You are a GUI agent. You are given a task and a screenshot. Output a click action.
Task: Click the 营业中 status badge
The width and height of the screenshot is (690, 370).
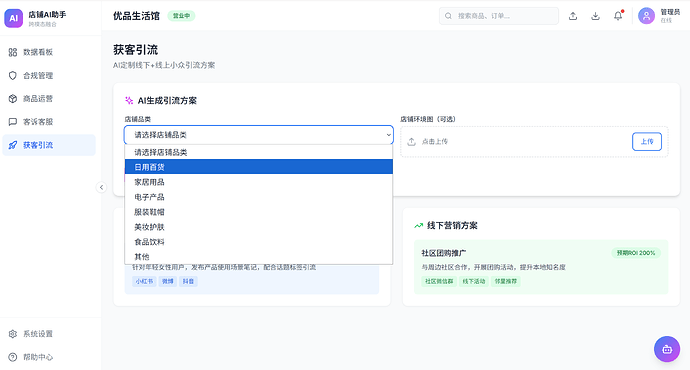click(181, 16)
